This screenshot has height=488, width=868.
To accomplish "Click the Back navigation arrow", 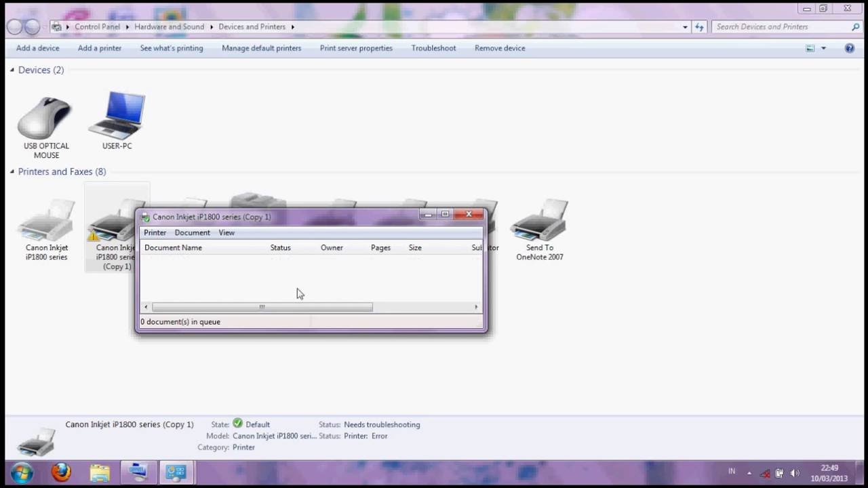I will pos(15,27).
